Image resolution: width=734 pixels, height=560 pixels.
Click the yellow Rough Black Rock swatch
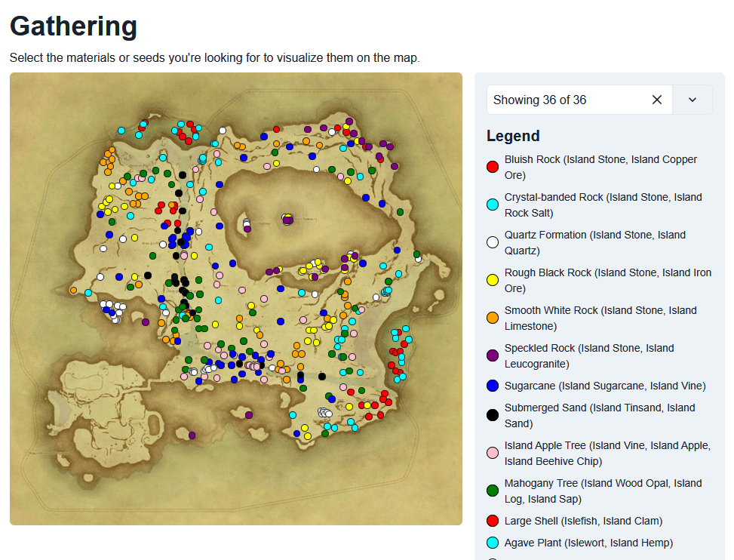click(x=493, y=280)
